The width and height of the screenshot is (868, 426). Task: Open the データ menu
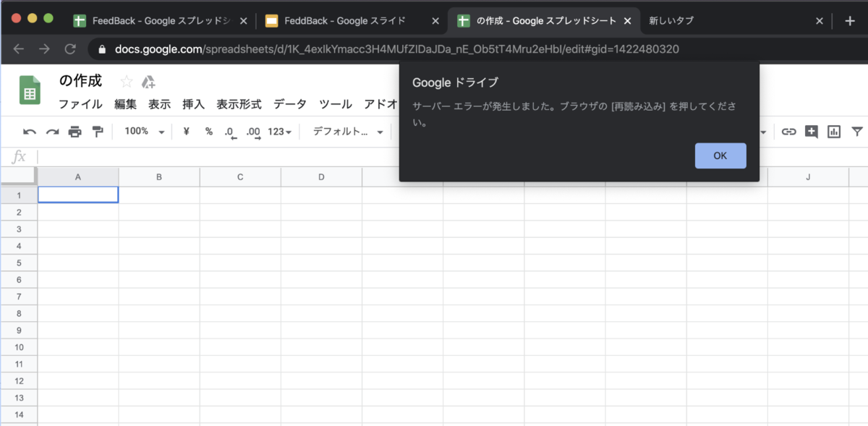pos(289,103)
